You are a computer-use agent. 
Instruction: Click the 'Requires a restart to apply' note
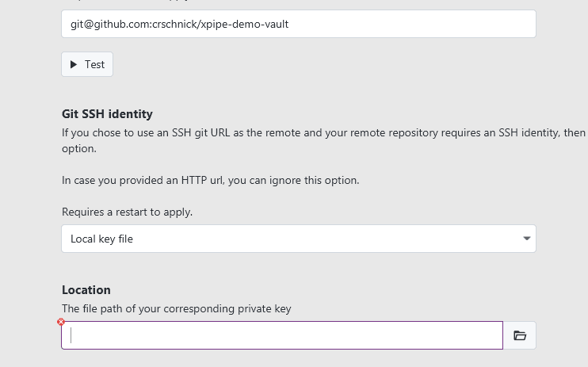click(127, 212)
